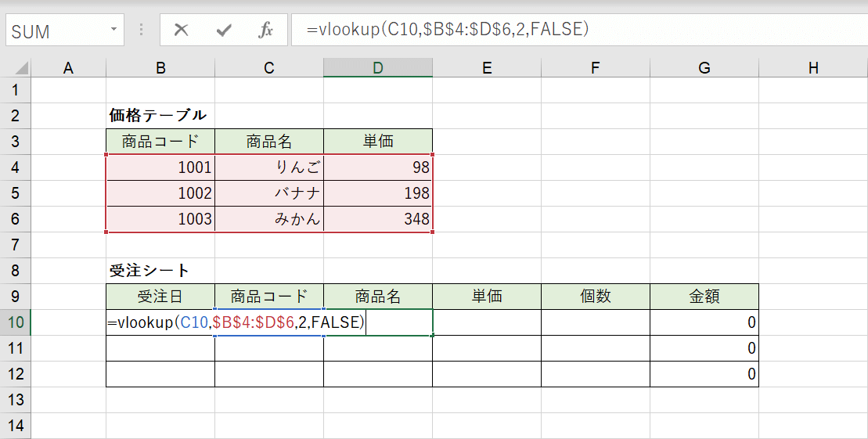Cancel the formula entry with the X icon
This screenshot has height=439, width=868.
(181, 30)
